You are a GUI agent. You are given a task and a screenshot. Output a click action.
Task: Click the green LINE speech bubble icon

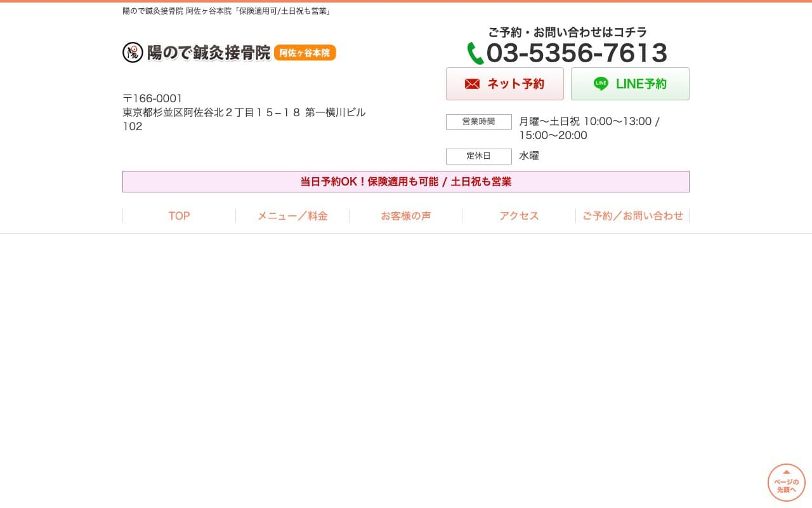click(601, 84)
